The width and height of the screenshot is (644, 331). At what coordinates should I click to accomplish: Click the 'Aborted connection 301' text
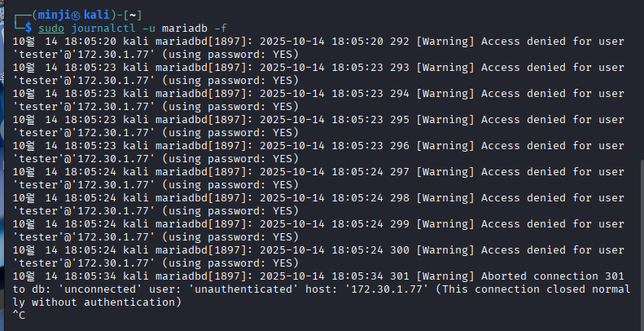click(x=554, y=277)
